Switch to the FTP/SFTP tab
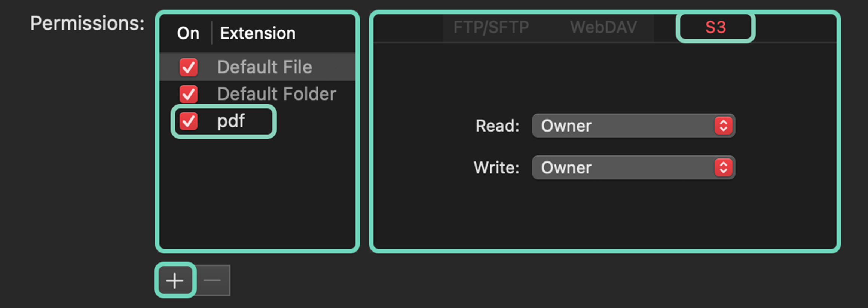Image resolution: width=868 pixels, height=308 pixels. (491, 27)
